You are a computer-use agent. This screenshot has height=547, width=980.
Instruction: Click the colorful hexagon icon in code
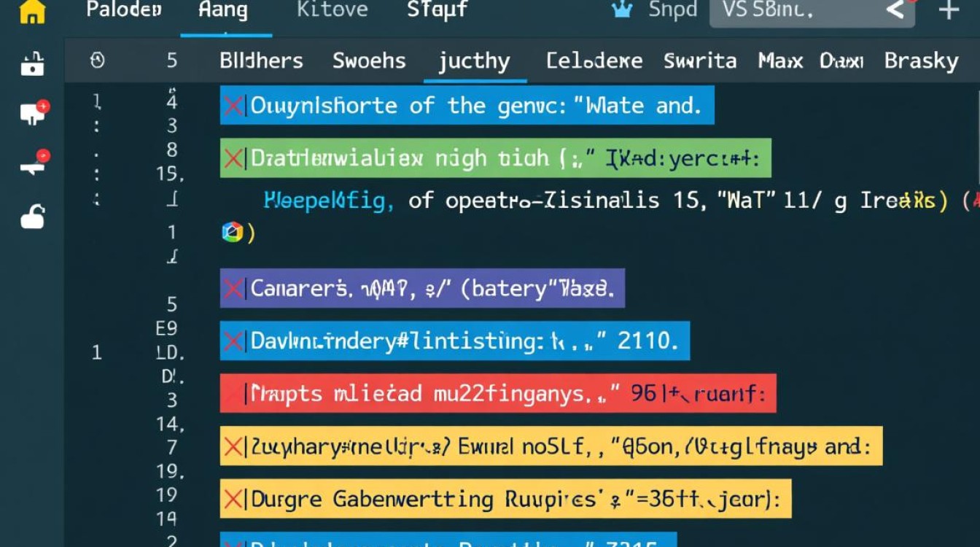(232, 233)
